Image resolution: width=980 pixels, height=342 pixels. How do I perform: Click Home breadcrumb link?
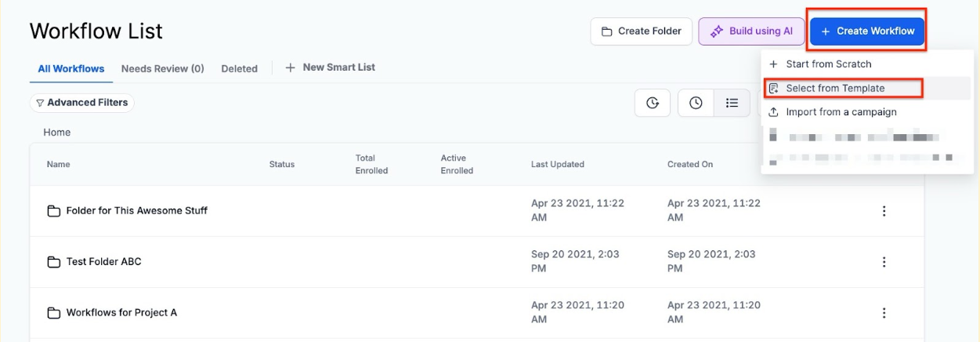[x=56, y=133]
